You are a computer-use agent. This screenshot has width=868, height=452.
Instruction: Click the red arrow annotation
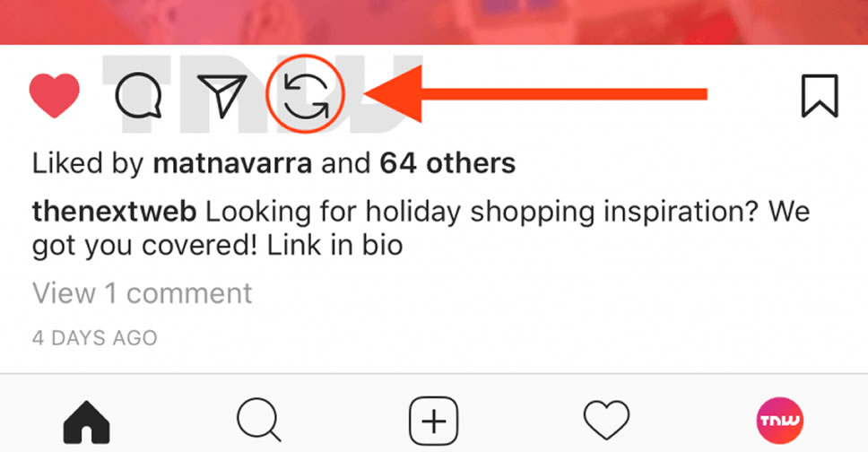[536, 94]
